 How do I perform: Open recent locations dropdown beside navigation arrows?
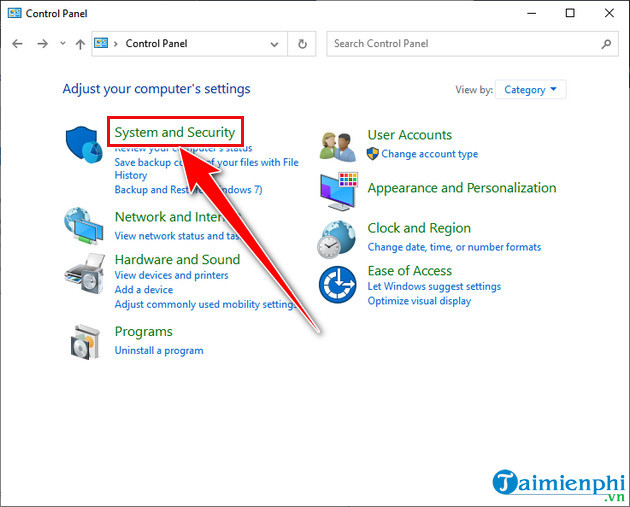62,44
